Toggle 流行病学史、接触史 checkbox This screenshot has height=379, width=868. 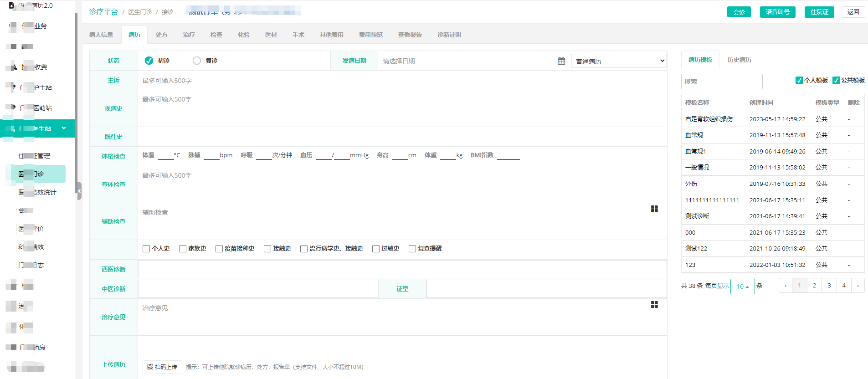point(304,249)
